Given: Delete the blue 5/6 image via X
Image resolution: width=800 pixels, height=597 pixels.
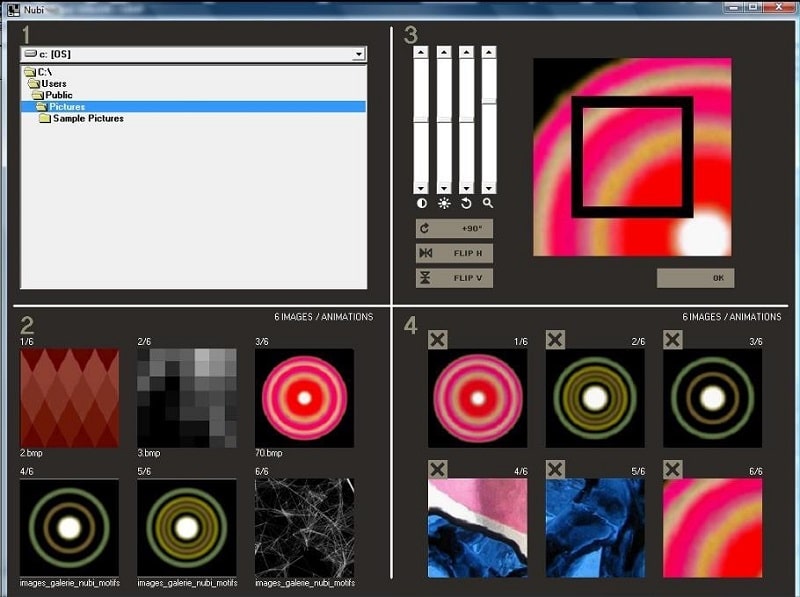Looking at the screenshot, I should pyautogui.click(x=556, y=469).
